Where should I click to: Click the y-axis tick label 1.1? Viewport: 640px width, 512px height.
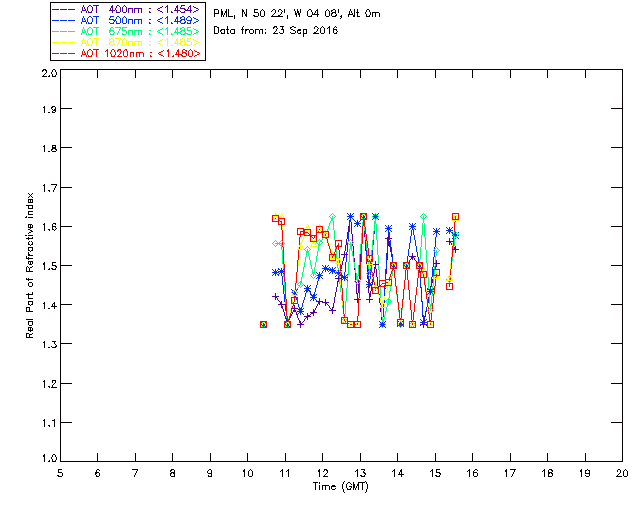point(49,423)
